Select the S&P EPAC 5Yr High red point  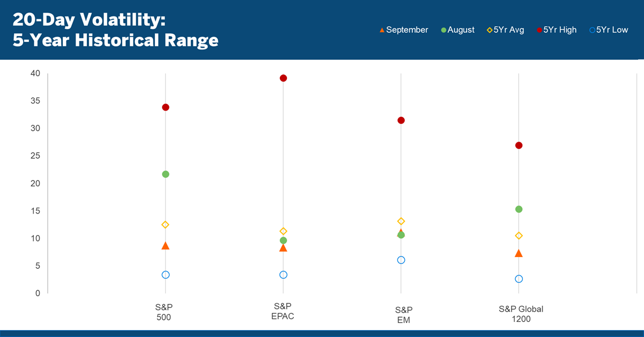(x=283, y=78)
